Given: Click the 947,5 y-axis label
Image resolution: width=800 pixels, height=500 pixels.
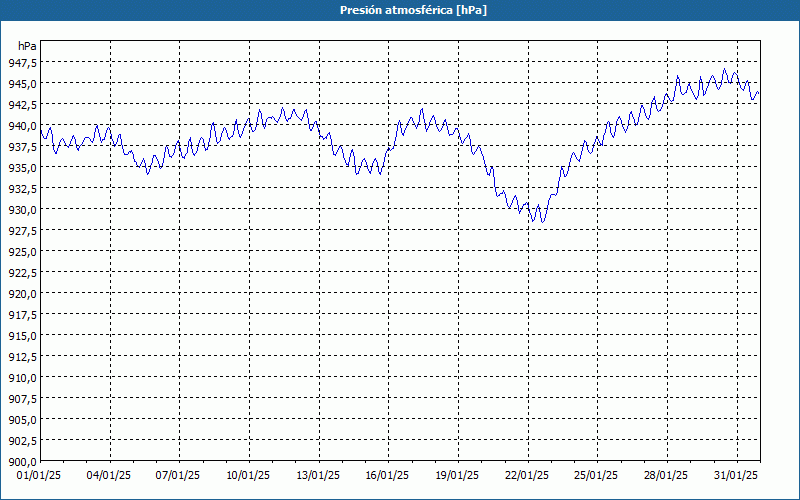Looking at the screenshot, I should click(23, 62).
